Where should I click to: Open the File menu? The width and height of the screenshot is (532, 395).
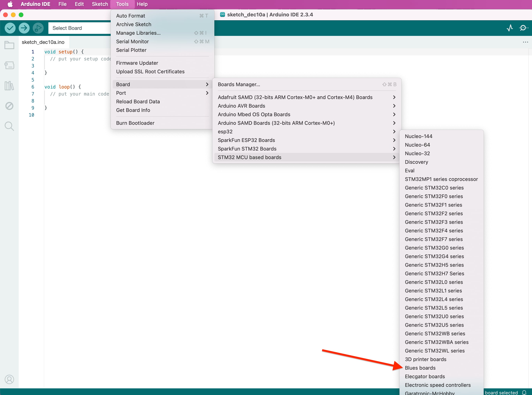[62, 4]
